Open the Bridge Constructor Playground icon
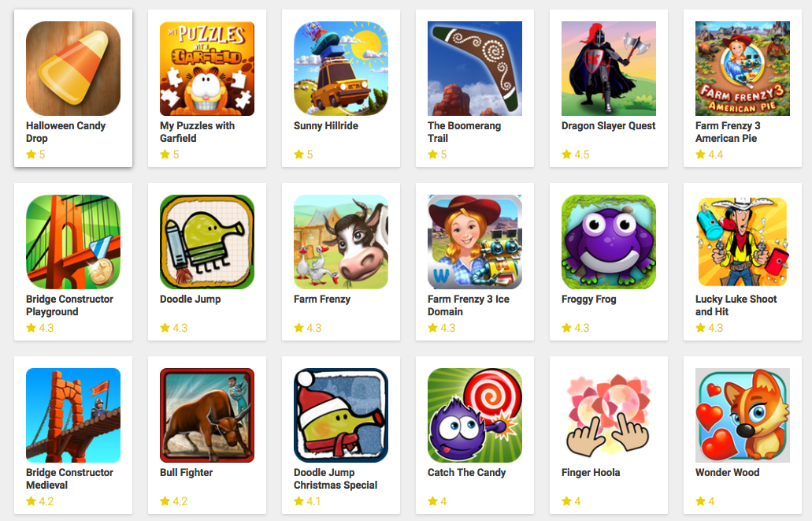 73,242
